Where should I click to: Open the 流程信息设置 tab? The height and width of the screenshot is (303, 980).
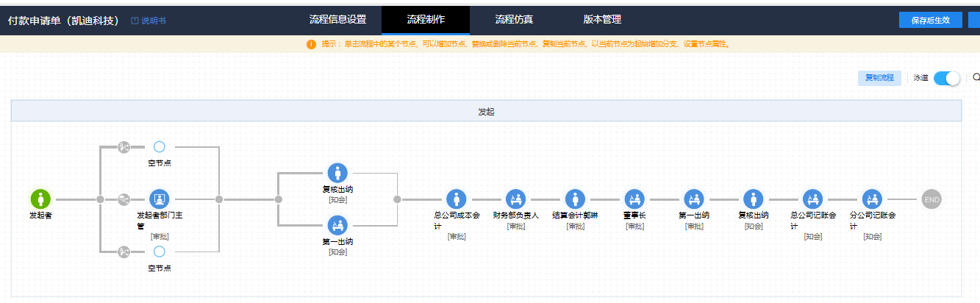pos(337,20)
